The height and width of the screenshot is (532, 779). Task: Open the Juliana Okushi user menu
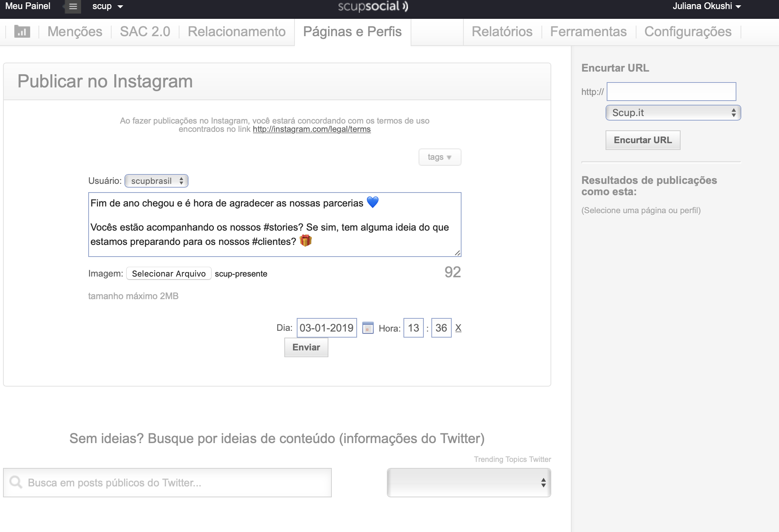coord(707,6)
